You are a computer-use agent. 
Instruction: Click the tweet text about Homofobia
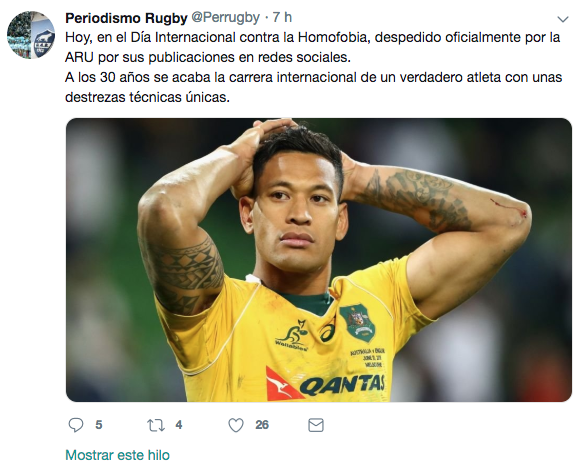[x=313, y=67]
